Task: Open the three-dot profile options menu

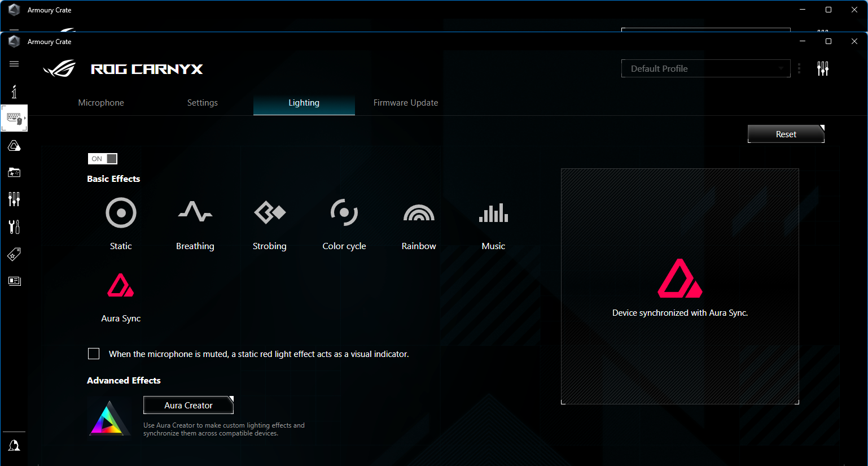Action: coord(799,69)
